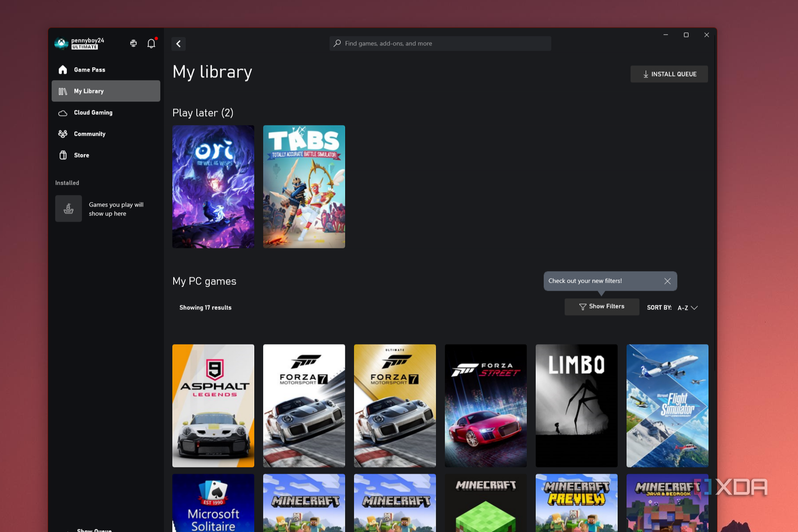The width and height of the screenshot is (798, 532).
Task: Open the Sort By A-Z dropdown
Action: 687,308
